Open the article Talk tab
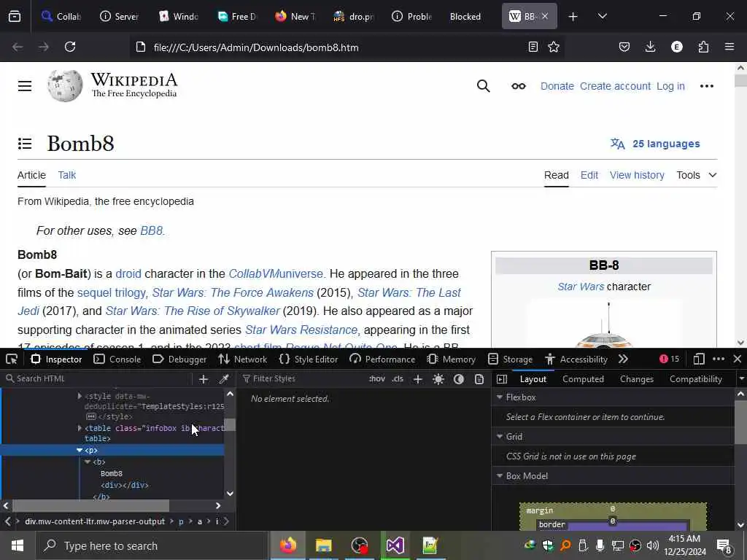Viewport: 747px width, 560px height. [x=66, y=175]
